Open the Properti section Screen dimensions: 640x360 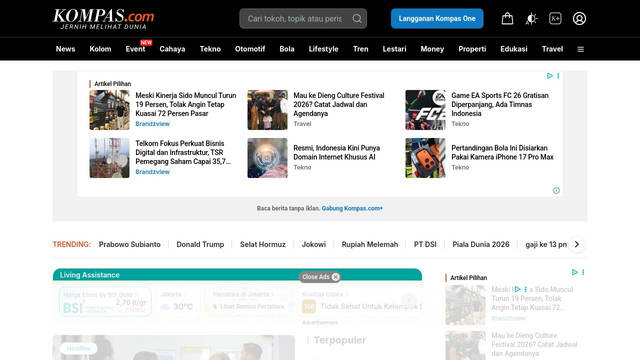click(x=472, y=49)
